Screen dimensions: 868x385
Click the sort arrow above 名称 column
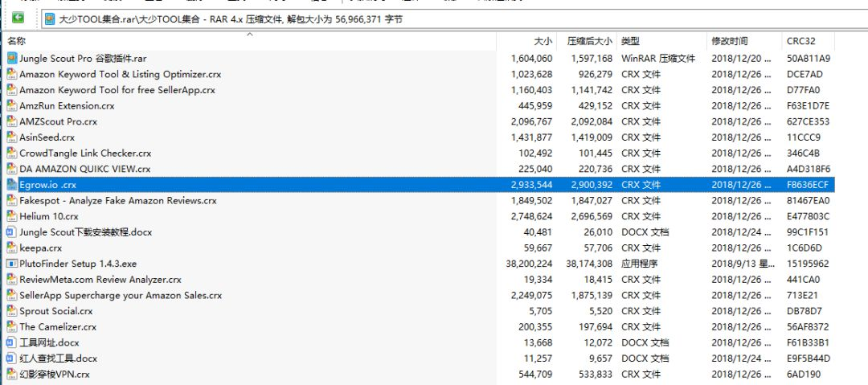[250, 35]
